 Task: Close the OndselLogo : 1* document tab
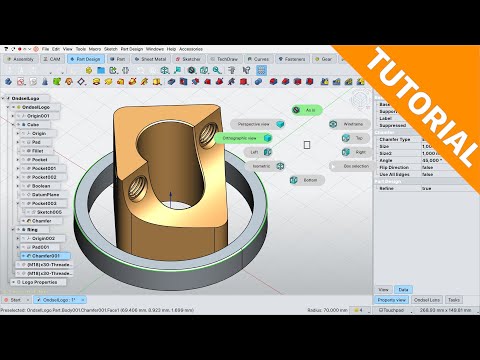(x=83, y=300)
